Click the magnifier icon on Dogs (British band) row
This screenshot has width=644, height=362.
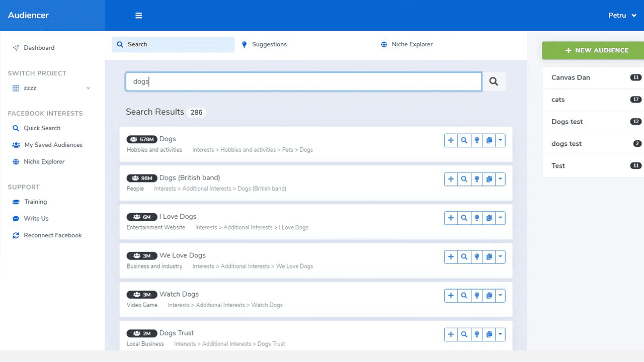point(464,179)
